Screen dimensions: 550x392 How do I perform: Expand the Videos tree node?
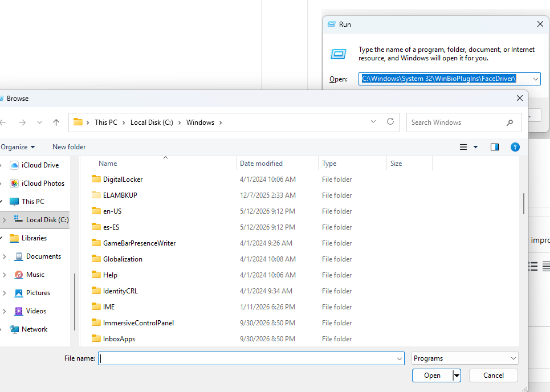4,311
